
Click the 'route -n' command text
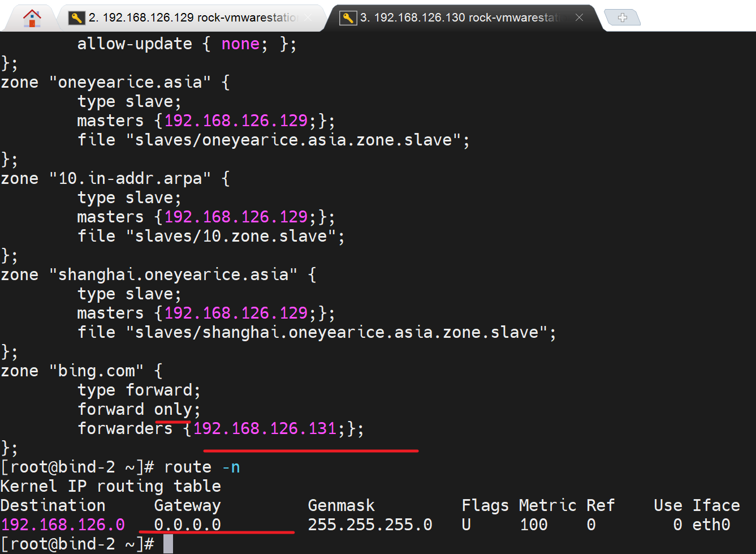[202, 467]
